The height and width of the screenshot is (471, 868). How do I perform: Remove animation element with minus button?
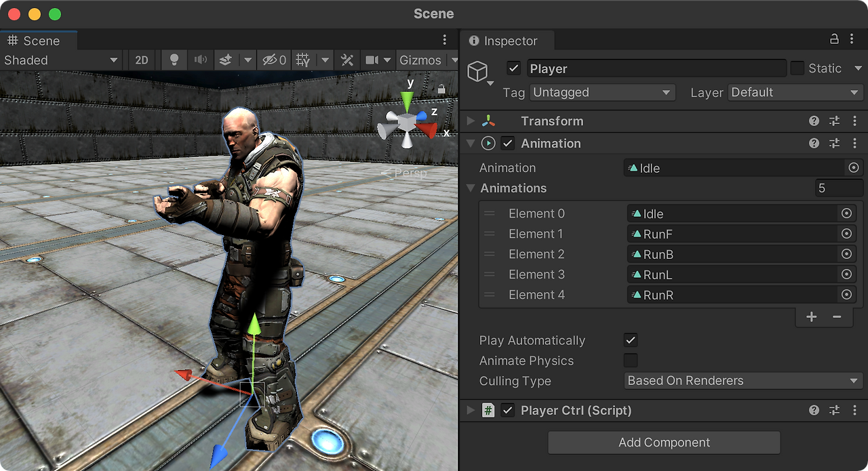click(837, 316)
